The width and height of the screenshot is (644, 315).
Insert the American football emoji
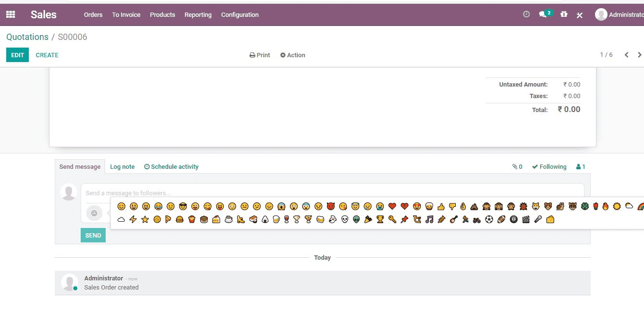[501, 219]
